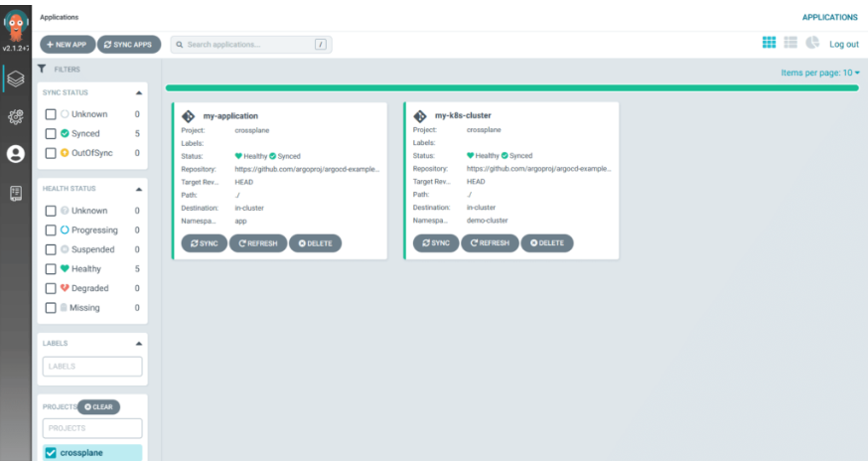Click the APPLICATIONS link at top right
868x463 pixels.
(x=829, y=17)
